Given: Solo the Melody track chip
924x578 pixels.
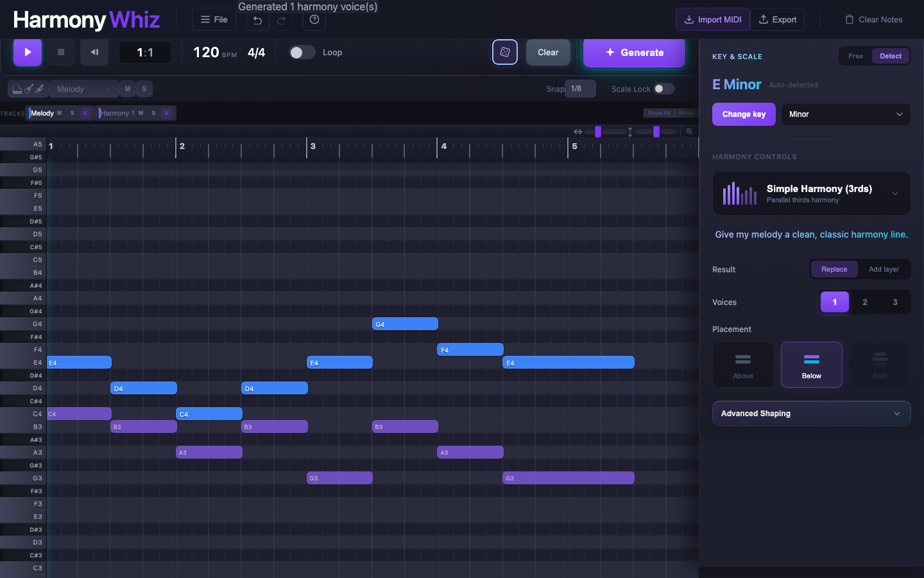Looking at the screenshot, I should 73,113.
